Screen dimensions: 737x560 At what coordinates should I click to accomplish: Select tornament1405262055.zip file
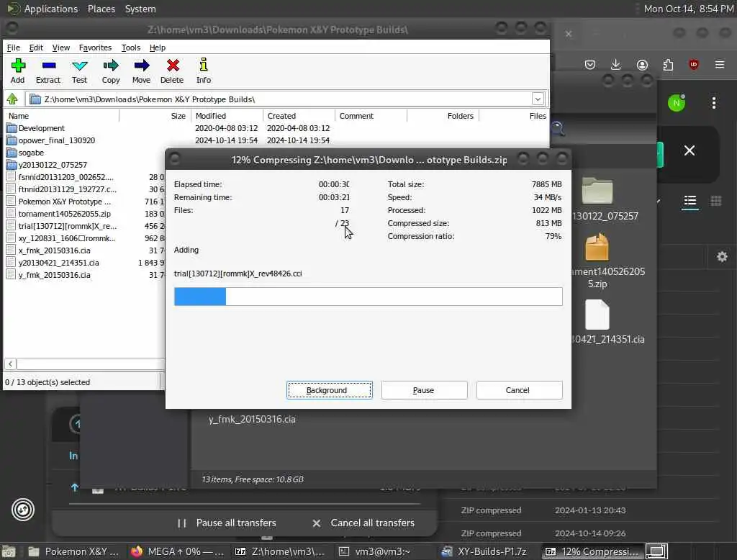click(64, 214)
